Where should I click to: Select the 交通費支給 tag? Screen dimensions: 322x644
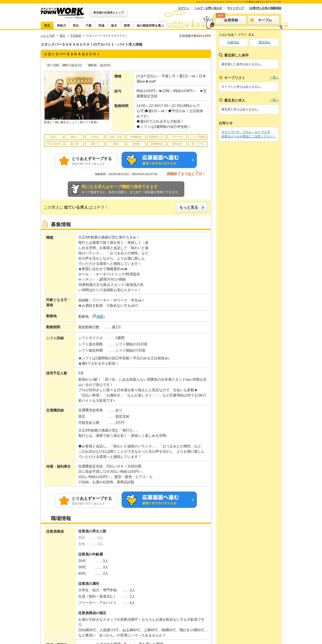tap(157, 144)
